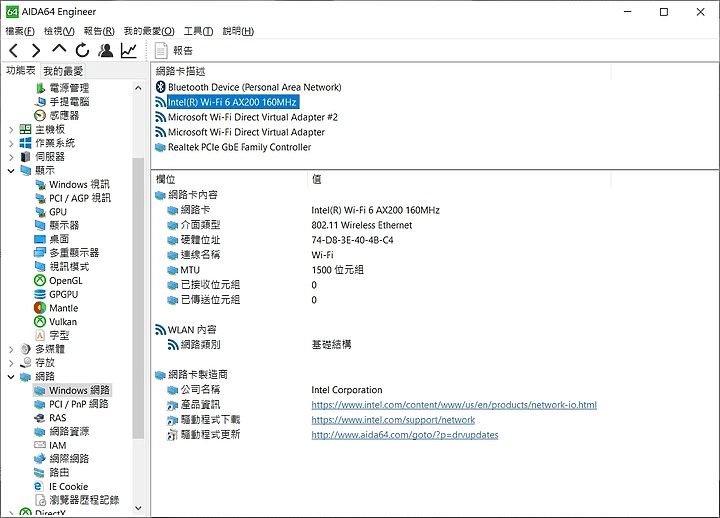Collapse the 網路 tree node
This screenshot has height=518, width=720.
(11, 377)
